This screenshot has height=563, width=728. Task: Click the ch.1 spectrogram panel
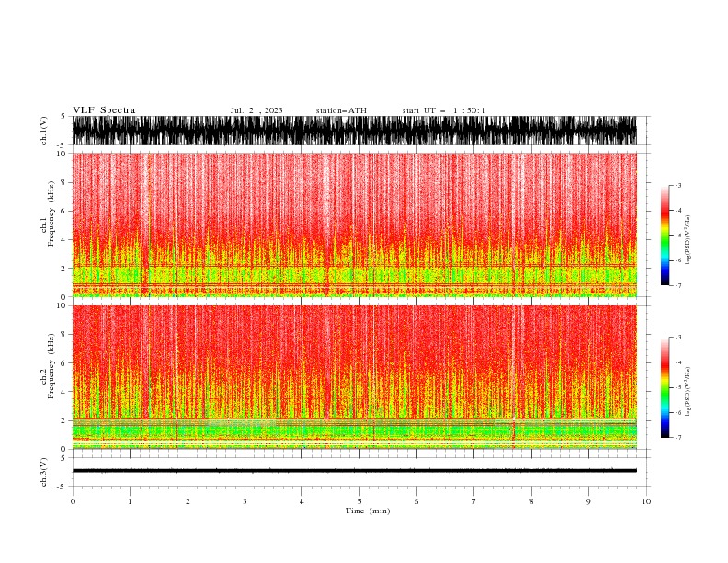(x=354, y=224)
